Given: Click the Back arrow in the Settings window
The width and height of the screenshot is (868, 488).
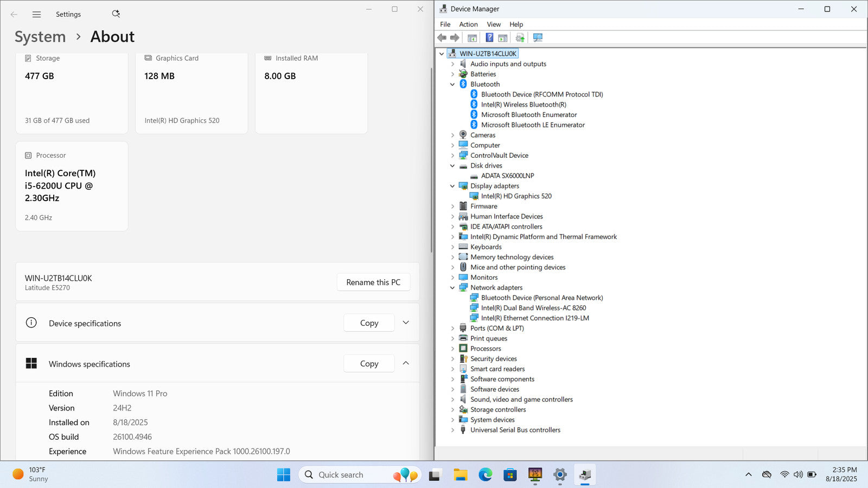Looking at the screenshot, I should (x=14, y=15).
